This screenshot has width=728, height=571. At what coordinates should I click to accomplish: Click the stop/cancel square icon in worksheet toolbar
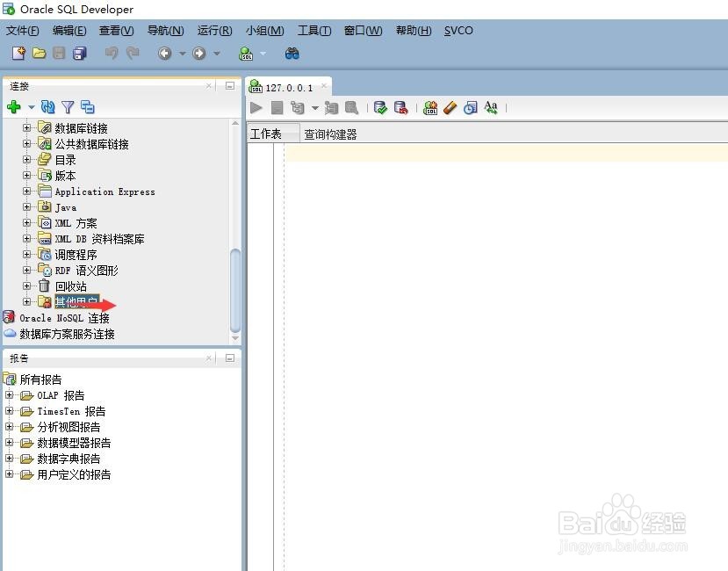coord(278,108)
